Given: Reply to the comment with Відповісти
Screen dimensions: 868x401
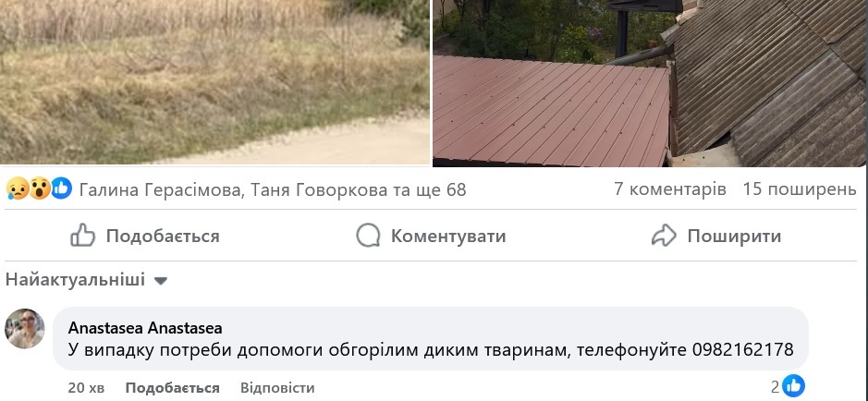Looking at the screenshot, I should click(x=277, y=388).
